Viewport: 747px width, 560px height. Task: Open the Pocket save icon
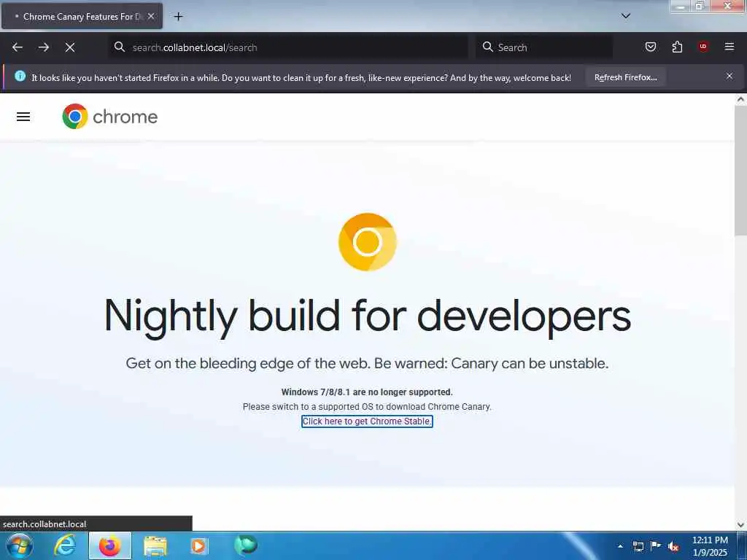coord(650,47)
